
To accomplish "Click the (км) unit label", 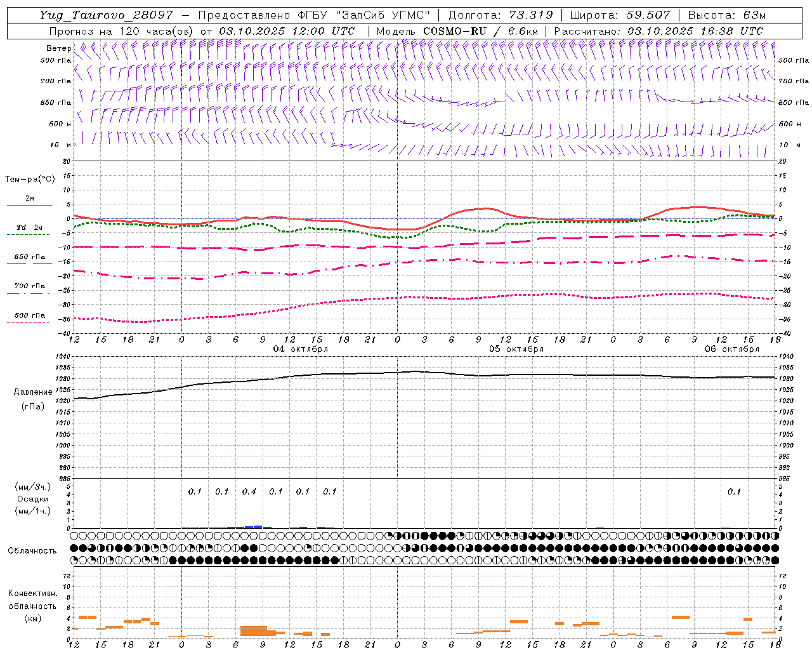I will tap(32, 618).
